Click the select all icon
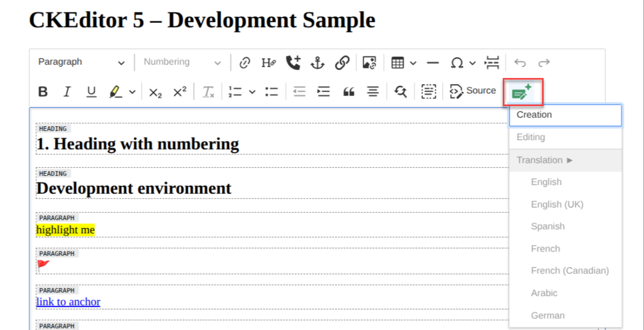The width and height of the screenshot is (644, 330). tap(428, 92)
